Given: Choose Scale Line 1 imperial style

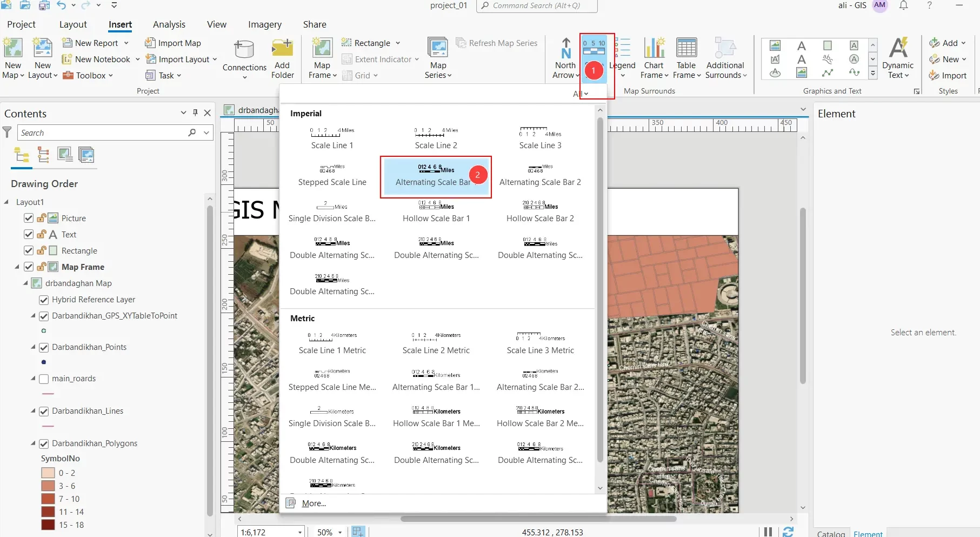Looking at the screenshot, I should tap(332, 138).
